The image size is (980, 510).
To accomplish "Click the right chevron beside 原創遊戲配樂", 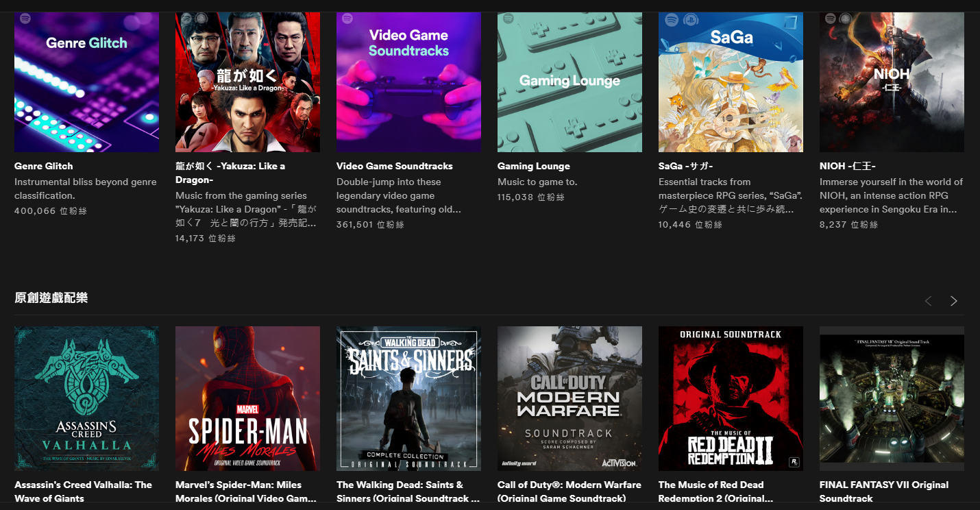I will pos(953,300).
